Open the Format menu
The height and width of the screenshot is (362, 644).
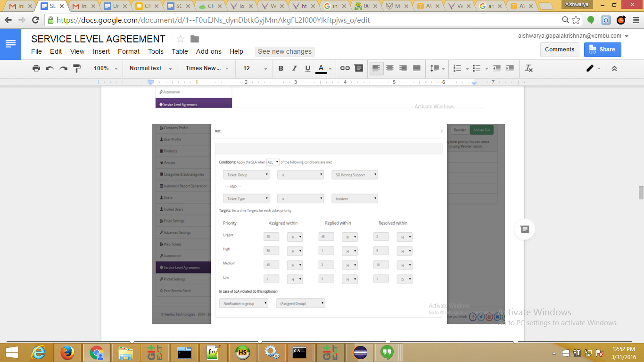click(x=129, y=51)
